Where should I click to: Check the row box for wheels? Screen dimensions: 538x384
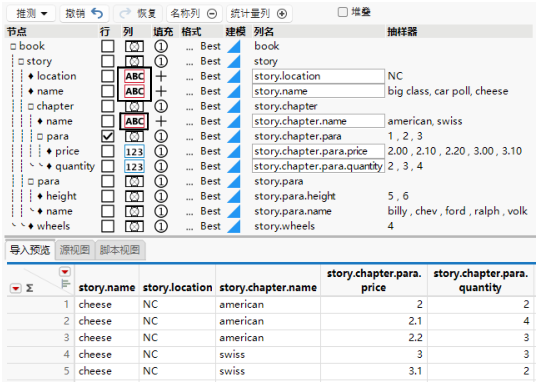click(108, 226)
